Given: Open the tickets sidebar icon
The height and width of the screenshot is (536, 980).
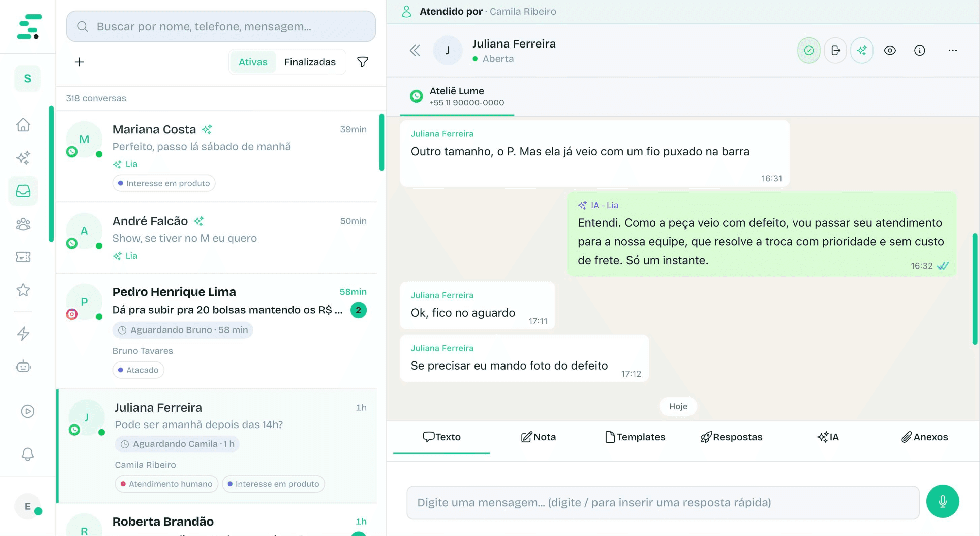Looking at the screenshot, I should tap(23, 257).
